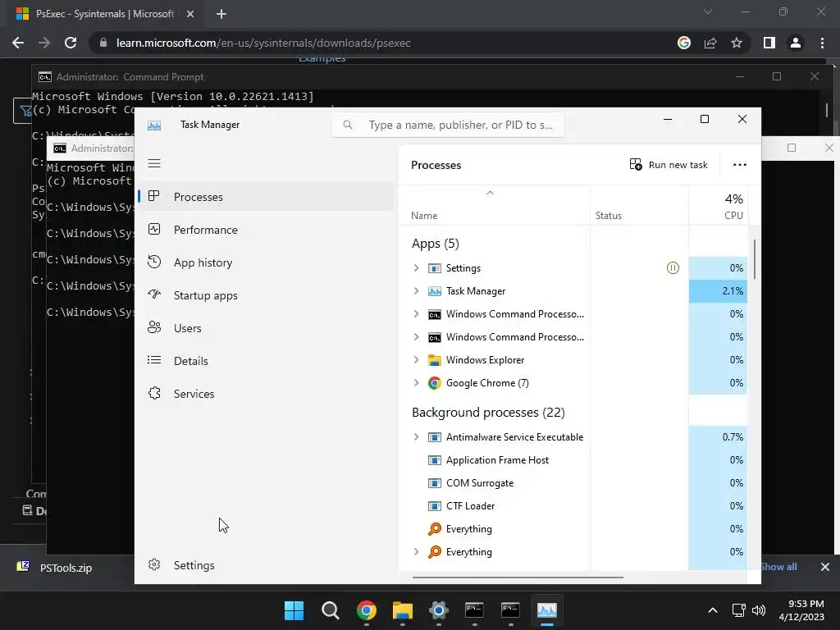840x630 pixels.
Task: Open the App history page
Action: (266, 262)
